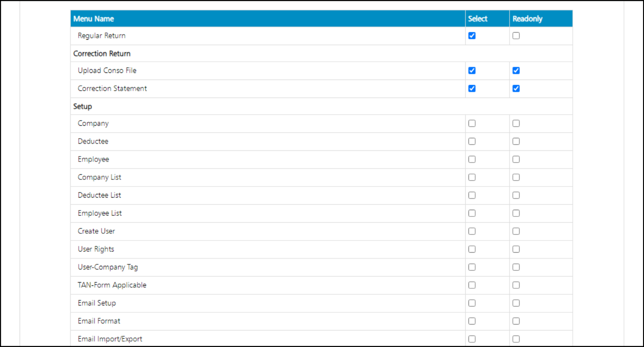Enable Readonly for Regular Return
The width and height of the screenshot is (644, 347).
(x=516, y=35)
